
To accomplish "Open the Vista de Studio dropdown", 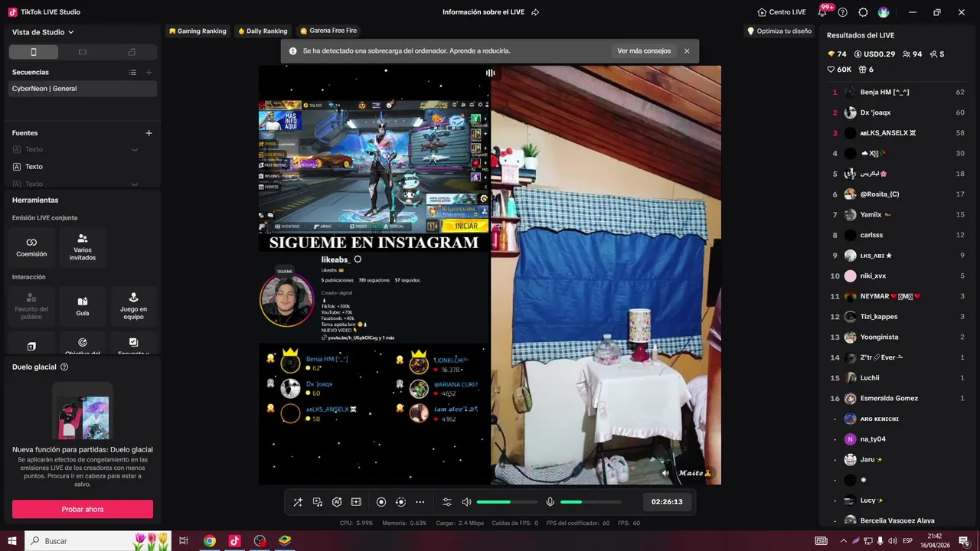I will pyautogui.click(x=43, y=32).
